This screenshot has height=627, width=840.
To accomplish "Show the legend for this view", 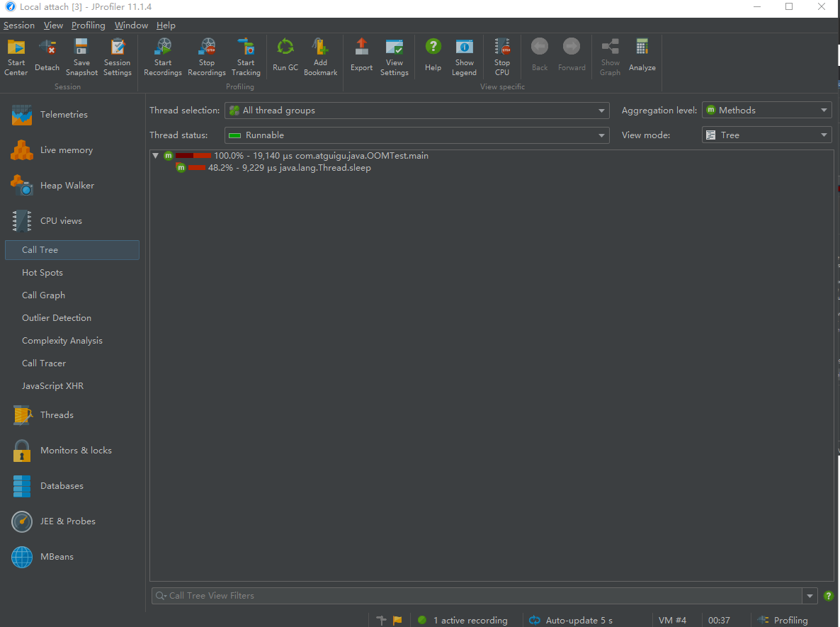I will [464, 56].
